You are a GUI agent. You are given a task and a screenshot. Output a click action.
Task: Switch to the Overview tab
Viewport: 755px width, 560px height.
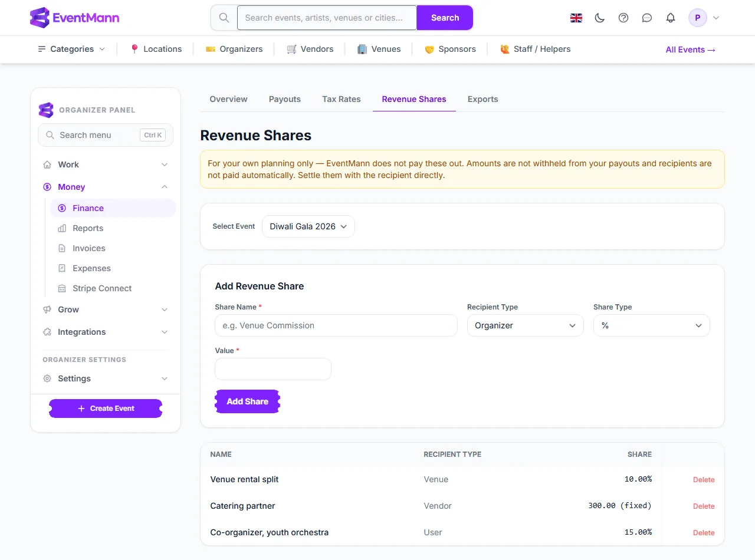point(228,99)
